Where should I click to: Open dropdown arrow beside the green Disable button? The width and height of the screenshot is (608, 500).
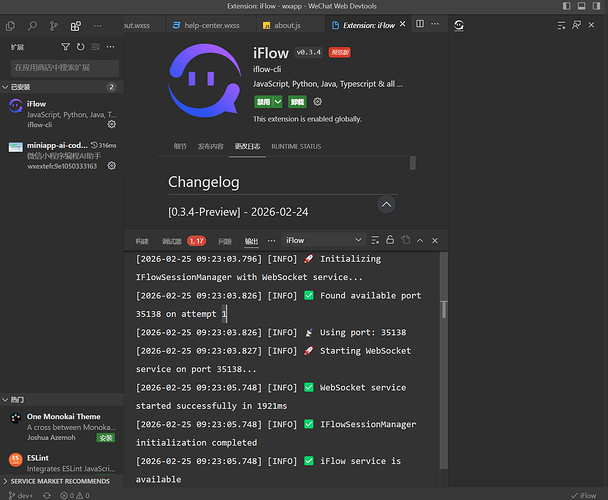pyautogui.click(x=279, y=102)
